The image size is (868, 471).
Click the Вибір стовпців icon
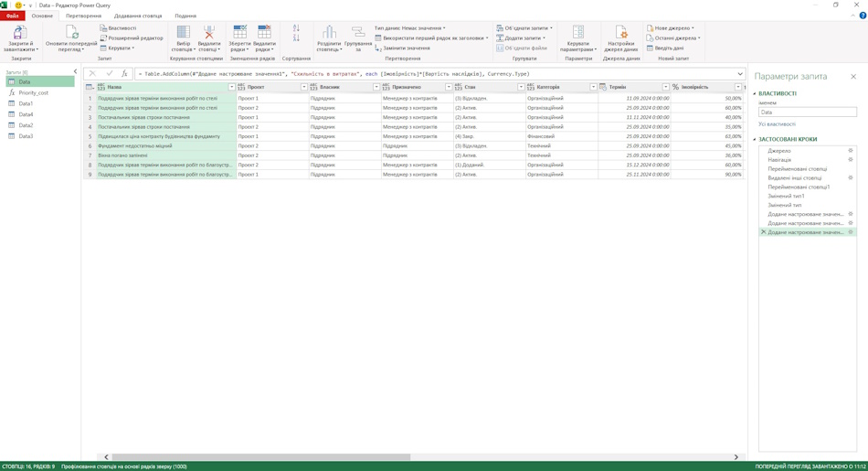pyautogui.click(x=183, y=32)
